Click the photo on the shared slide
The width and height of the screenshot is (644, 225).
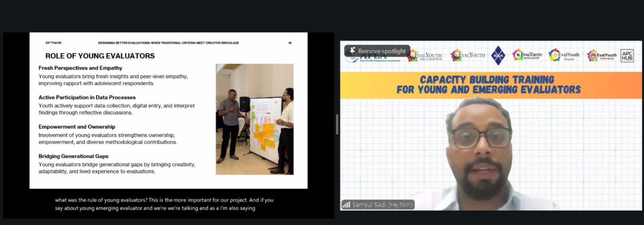pos(254,119)
